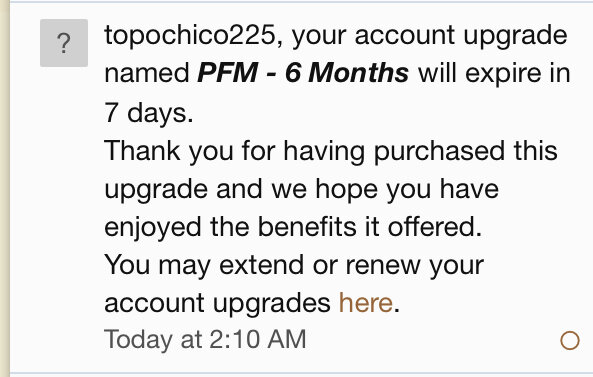This screenshot has height=377, width=593.
Task: Click the word "named" in the alert
Action: pos(147,73)
